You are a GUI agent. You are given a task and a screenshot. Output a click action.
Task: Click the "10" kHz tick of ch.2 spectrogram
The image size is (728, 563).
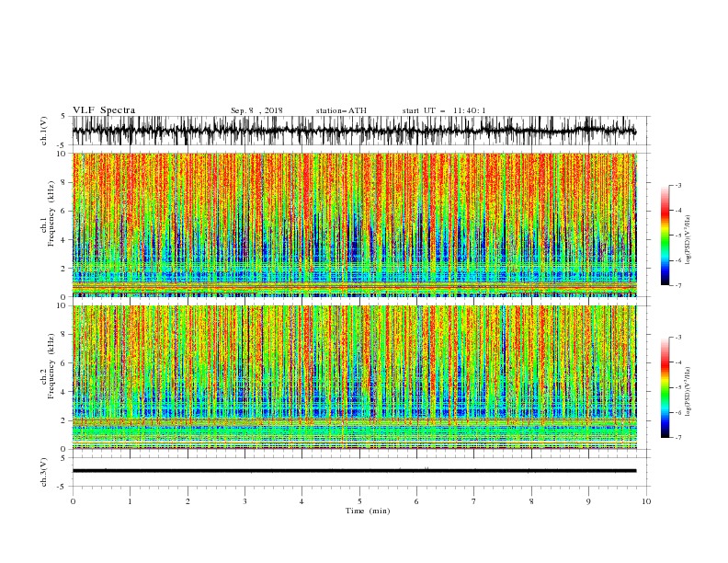(62, 305)
